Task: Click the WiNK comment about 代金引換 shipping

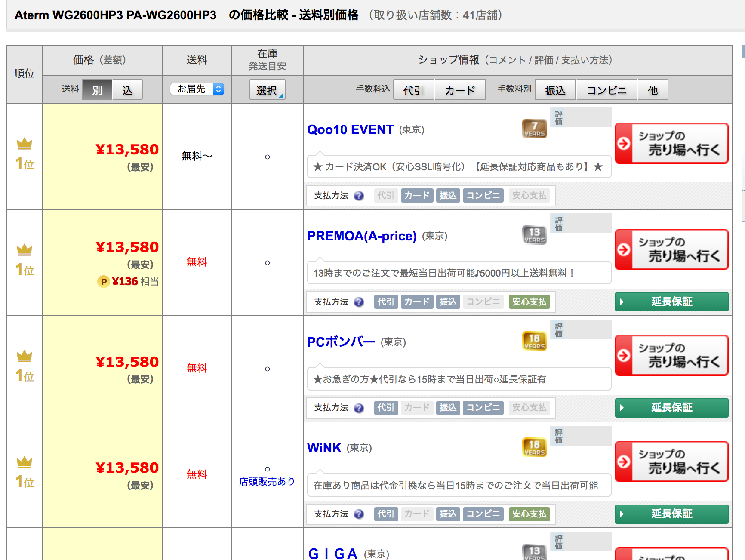Action: (459, 485)
